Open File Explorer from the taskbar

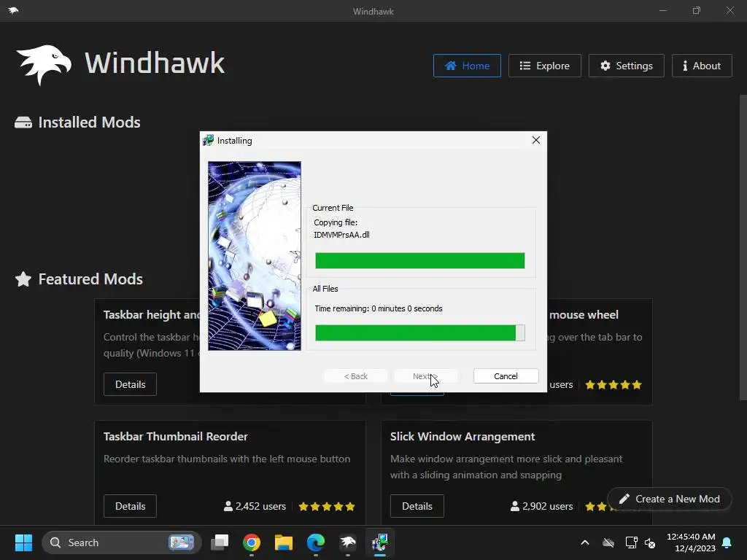coord(284,542)
